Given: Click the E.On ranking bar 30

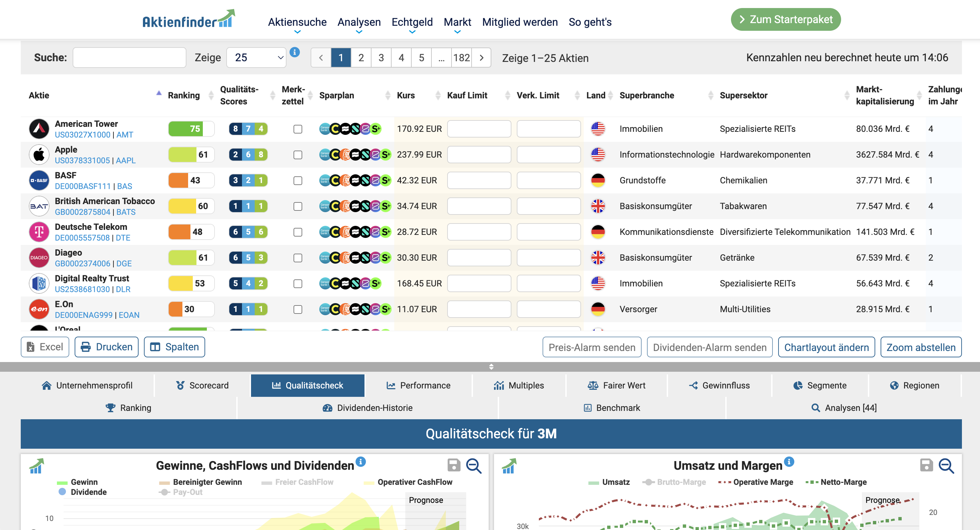Looking at the screenshot, I should point(191,309).
